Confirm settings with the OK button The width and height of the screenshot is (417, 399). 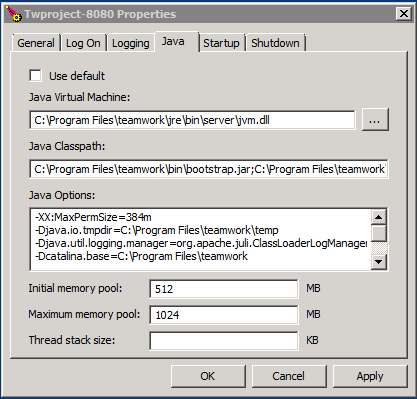coord(208,376)
